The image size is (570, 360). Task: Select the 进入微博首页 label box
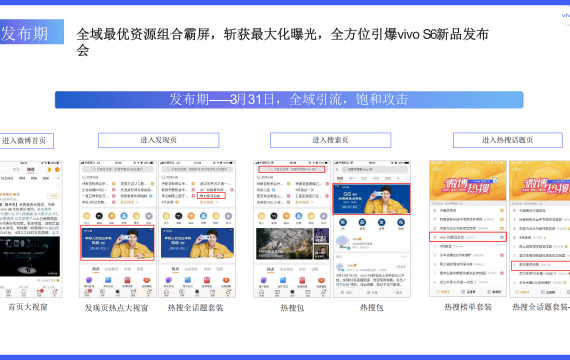click(26, 141)
